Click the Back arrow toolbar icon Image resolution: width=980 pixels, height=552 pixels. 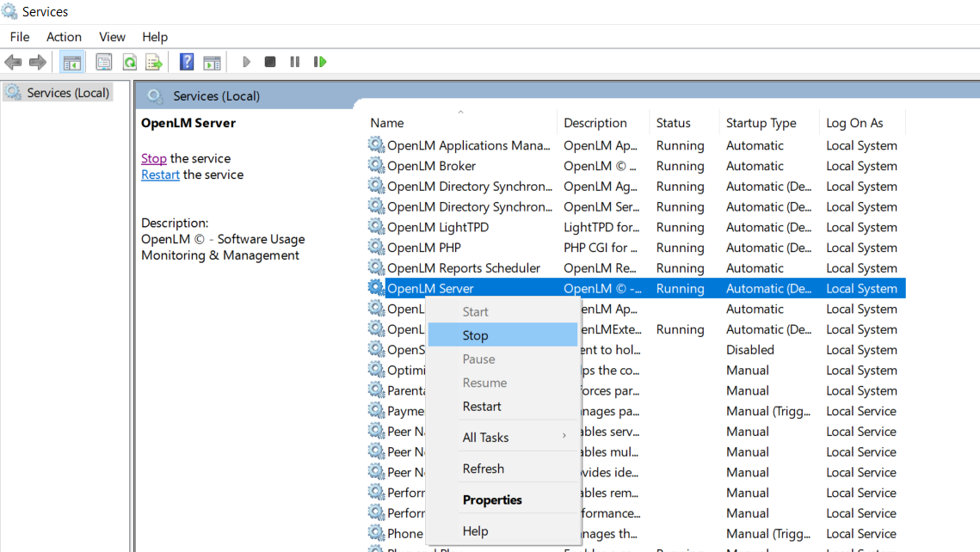[x=13, y=62]
